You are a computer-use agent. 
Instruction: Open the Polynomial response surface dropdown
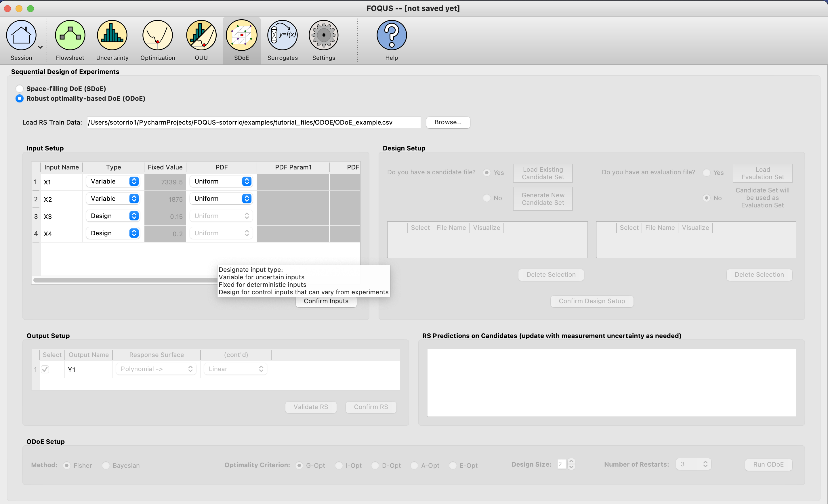tap(156, 369)
